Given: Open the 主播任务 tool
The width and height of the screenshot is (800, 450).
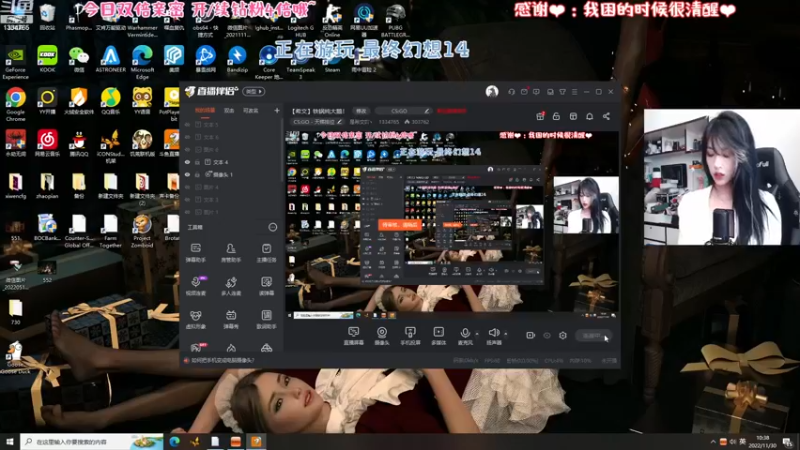Looking at the screenshot, I should (266, 253).
